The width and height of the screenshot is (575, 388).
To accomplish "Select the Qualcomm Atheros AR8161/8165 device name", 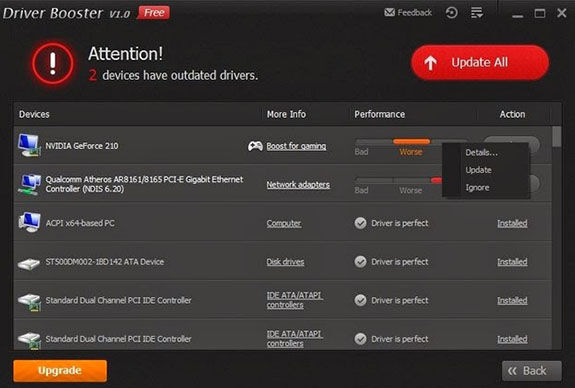I will (x=144, y=184).
